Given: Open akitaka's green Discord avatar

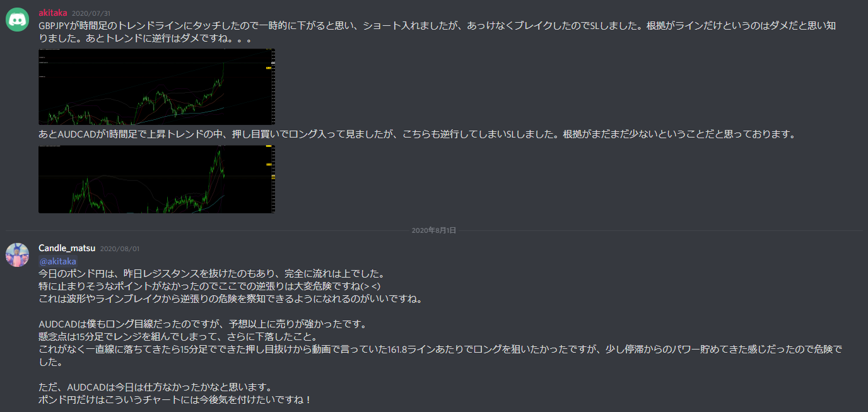Looking at the screenshot, I should (x=17, y=19).
